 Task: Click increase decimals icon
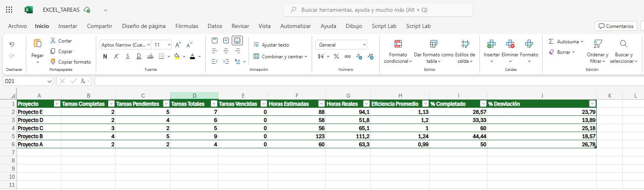point(371,56)
